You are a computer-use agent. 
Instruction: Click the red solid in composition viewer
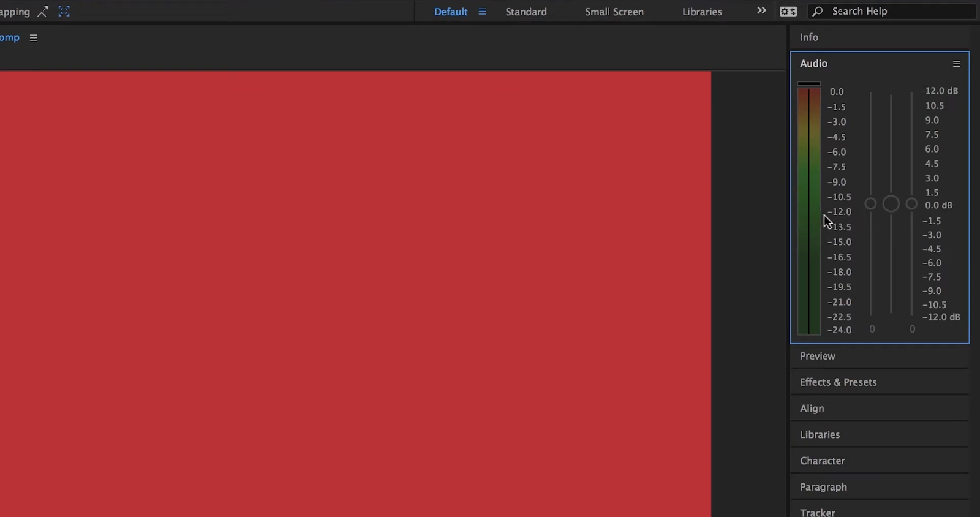coord(355,294)
